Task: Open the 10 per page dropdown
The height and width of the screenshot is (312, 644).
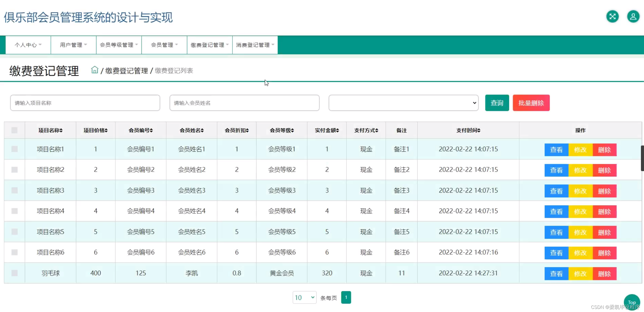Action: (304, 297)
